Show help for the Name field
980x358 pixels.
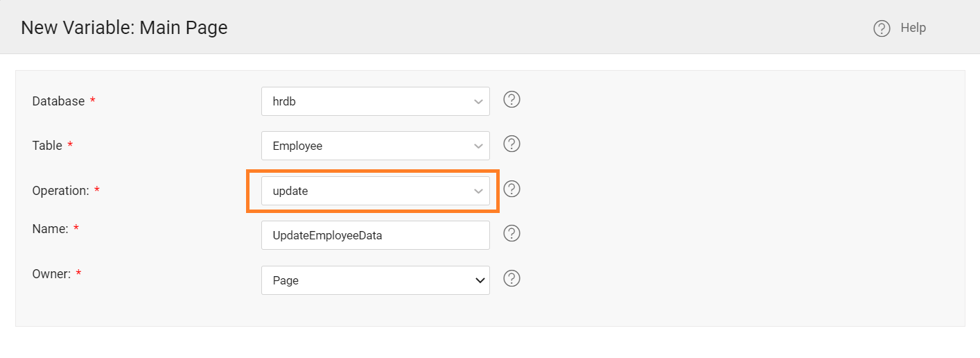(511, 233)
